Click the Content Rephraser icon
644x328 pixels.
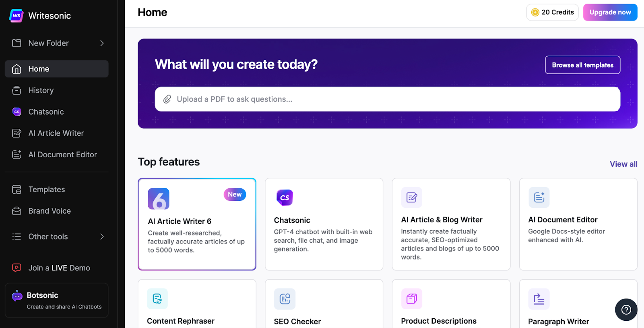[x=157, y=299]
